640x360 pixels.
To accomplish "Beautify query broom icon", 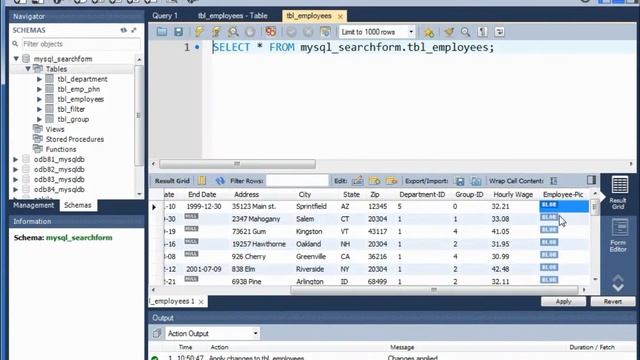I will point(449,32).
